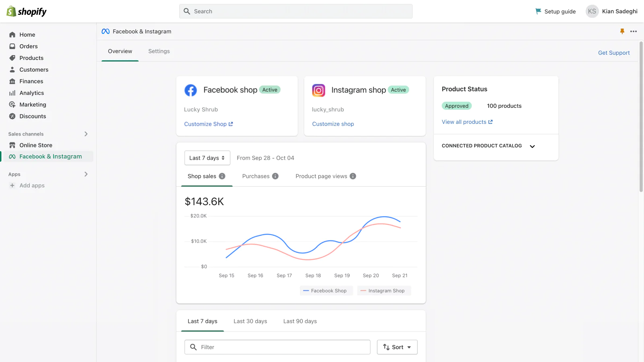Click the plus icon beside Add apps
The width and height of the screenshot is (644, 362).
12,185
